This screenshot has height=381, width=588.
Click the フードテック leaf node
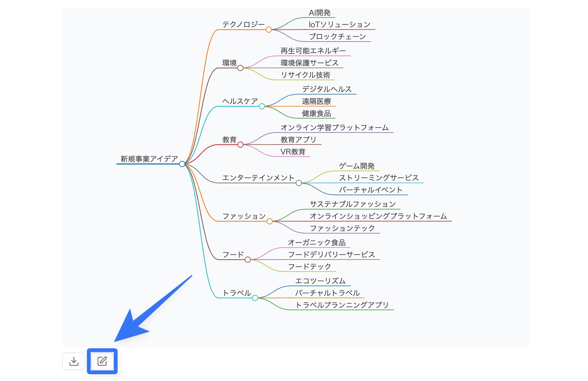[309, 267]
